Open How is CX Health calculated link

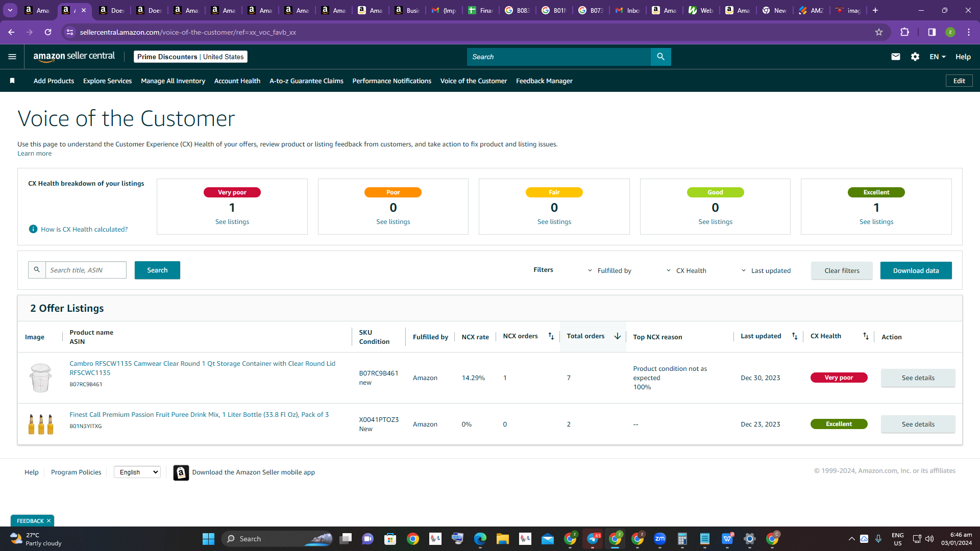coord(84,230)
